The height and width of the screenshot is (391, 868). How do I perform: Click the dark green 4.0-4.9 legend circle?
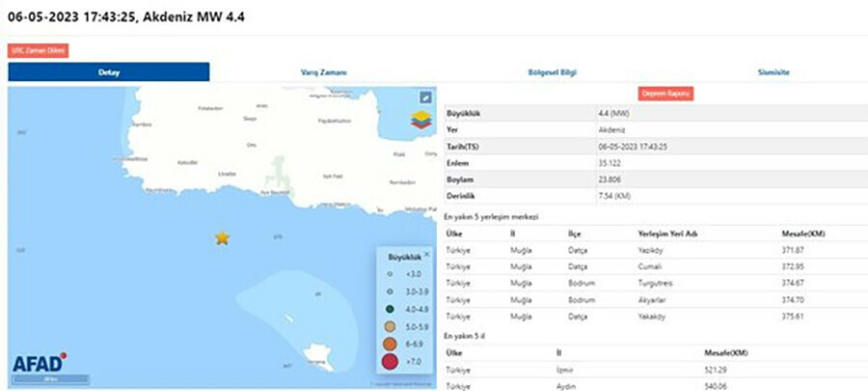tap(392, 309)
